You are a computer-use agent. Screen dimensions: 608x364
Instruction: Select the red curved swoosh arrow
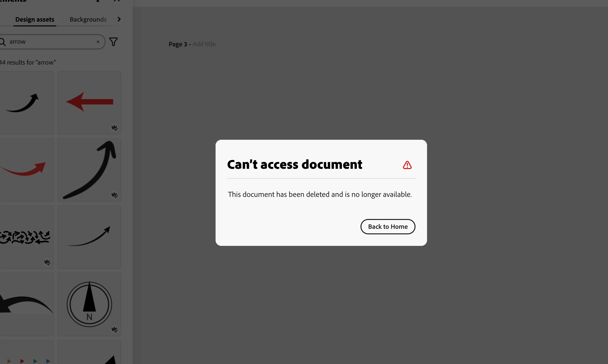[x=25, y=169]
